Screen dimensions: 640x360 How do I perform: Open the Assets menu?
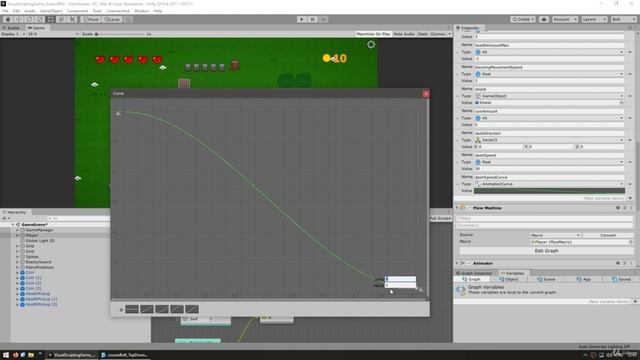[30, 11]
